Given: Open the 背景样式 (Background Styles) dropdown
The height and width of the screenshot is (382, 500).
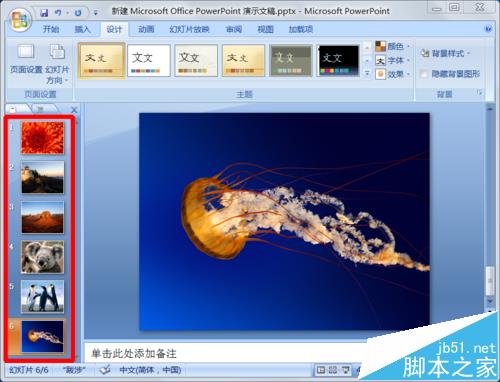Looking at the screenshot, I should [445, 53].
